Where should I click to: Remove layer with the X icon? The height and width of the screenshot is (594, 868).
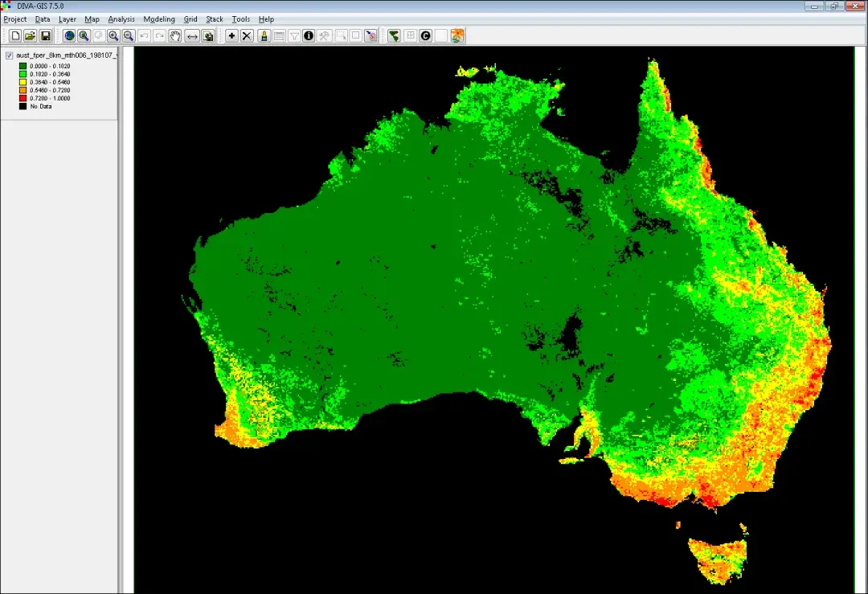[x=247, y=36]
